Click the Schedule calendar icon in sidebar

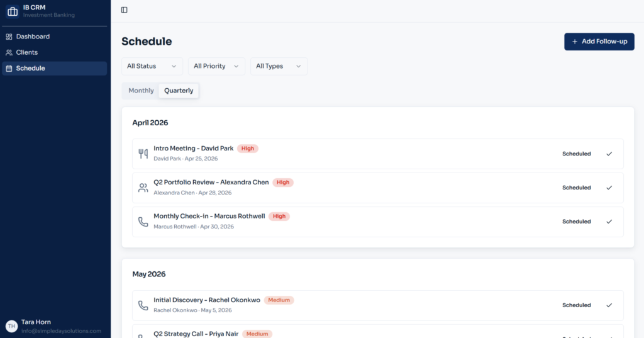pyautogui.click(x=9, y=68)
